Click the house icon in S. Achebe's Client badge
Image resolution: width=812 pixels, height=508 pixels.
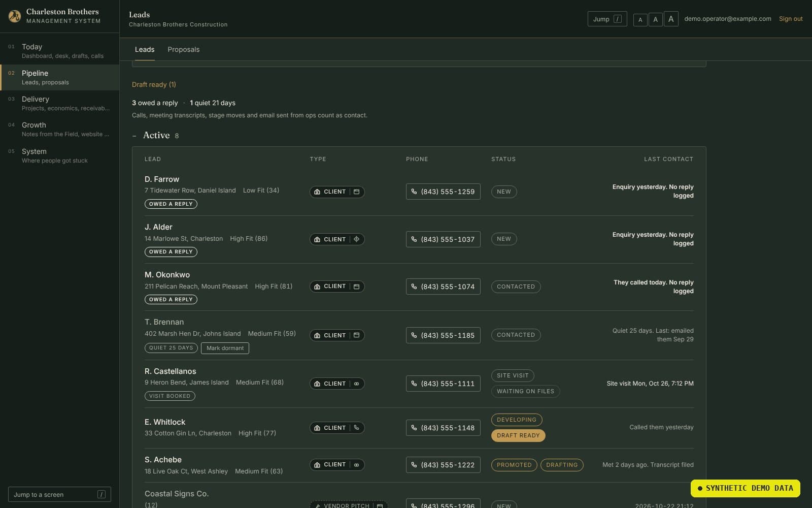317,465
